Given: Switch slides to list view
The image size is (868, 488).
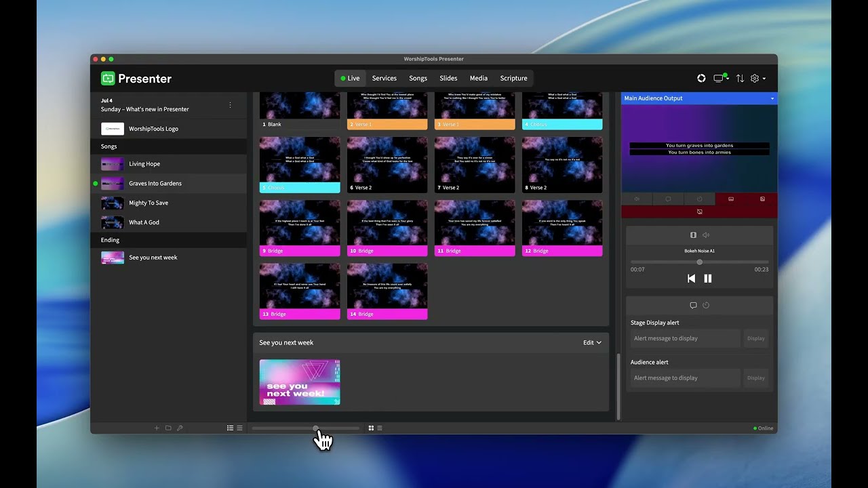Looking at the screenshot, I should pos(380,428).
